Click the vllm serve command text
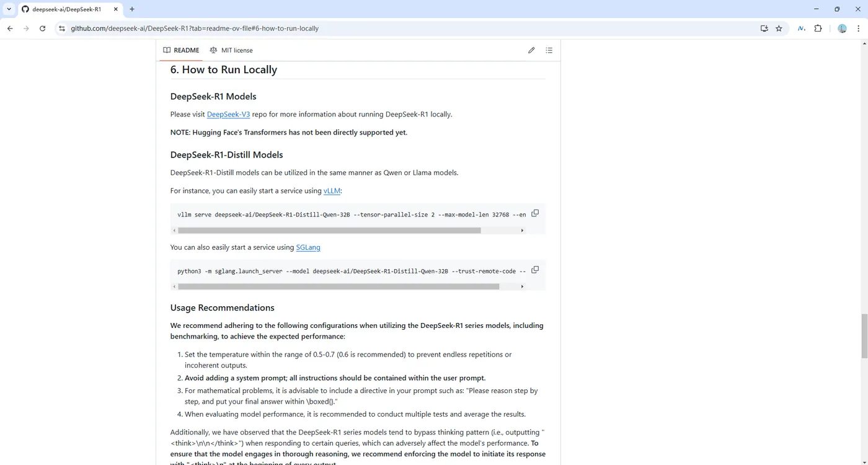This screenshot has height=465, width=868. [352, 215]
